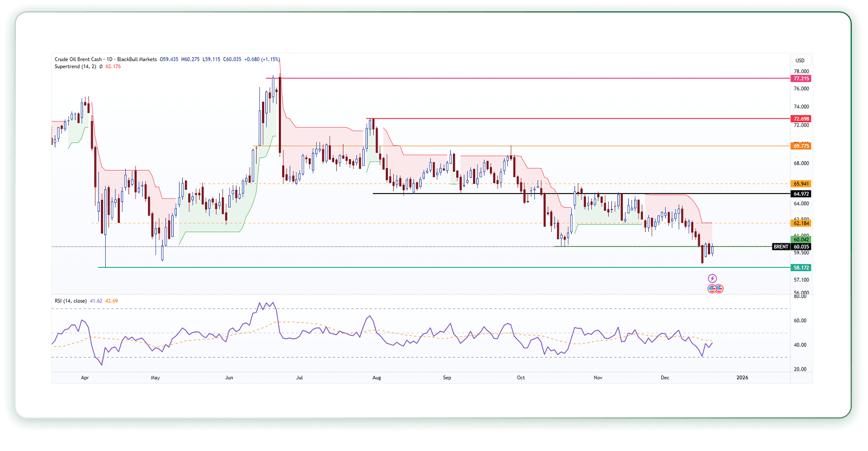
Task: Click the 60.042 green price label
Action: click(801, 239)
